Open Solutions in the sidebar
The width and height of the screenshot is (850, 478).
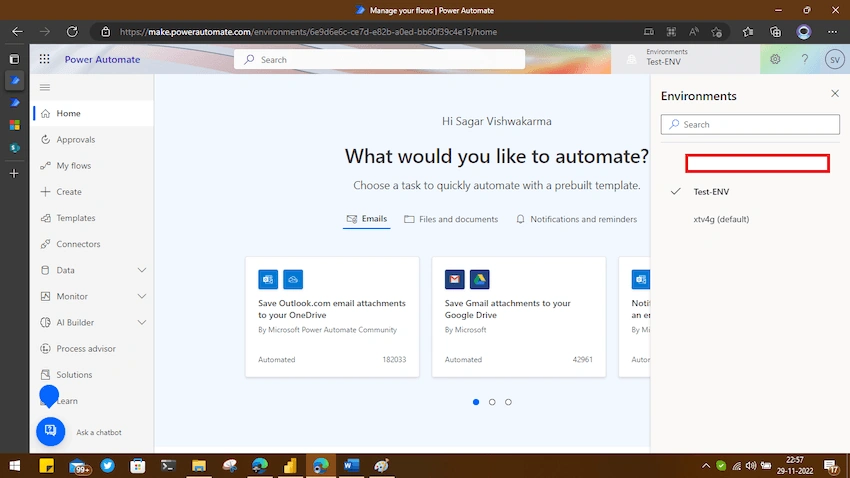(93, 374)
